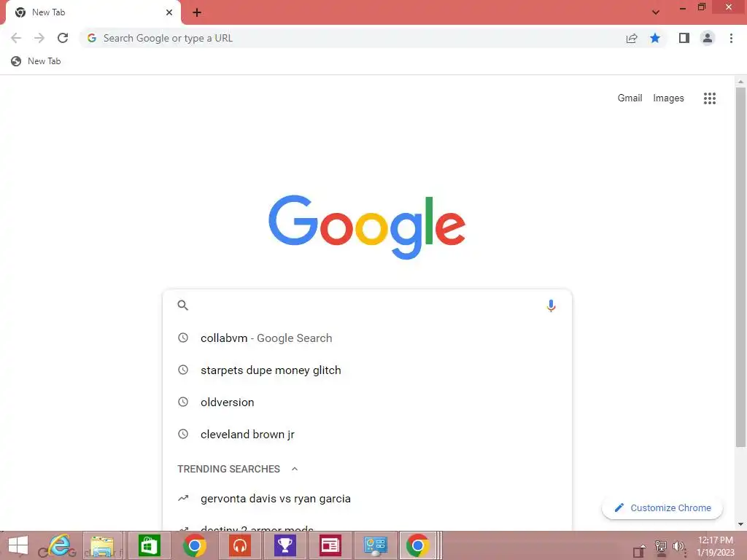The width and height of the screenshot is (747, 560).
Task: Open the News taskbar app
Action: [330, 545]
